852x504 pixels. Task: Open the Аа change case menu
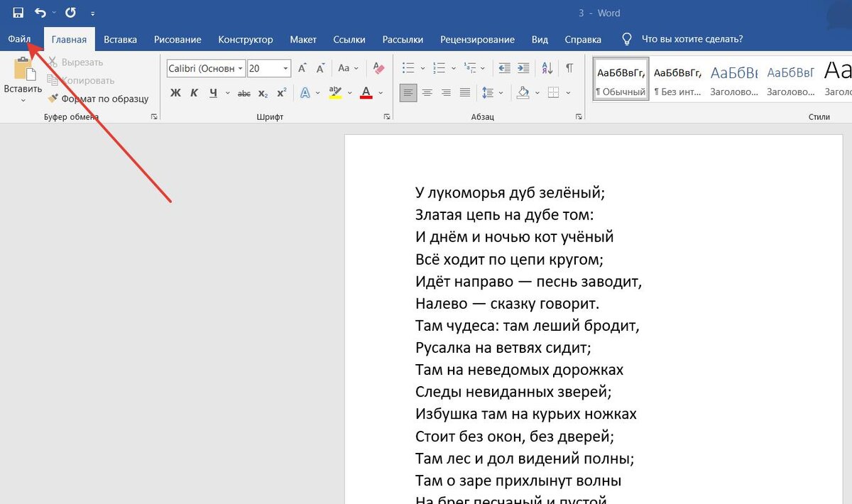pos(347,69)
